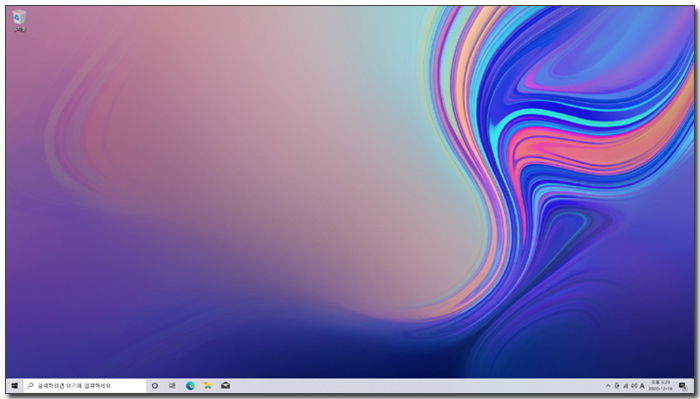The image size is (700, 399).
Task: Click the Show desktop sliver at taskbar end
Action: 692,386
